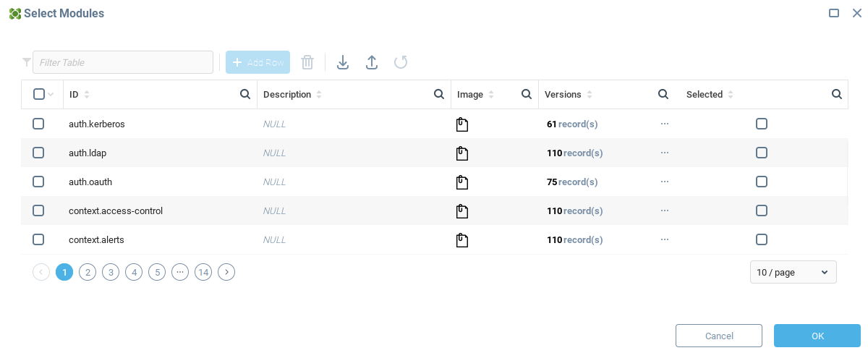The width and height of the screenshot is (868, 353).
Task: Click the search icon in Versions column
Action: pyautogui.click(x=663, y=94)
